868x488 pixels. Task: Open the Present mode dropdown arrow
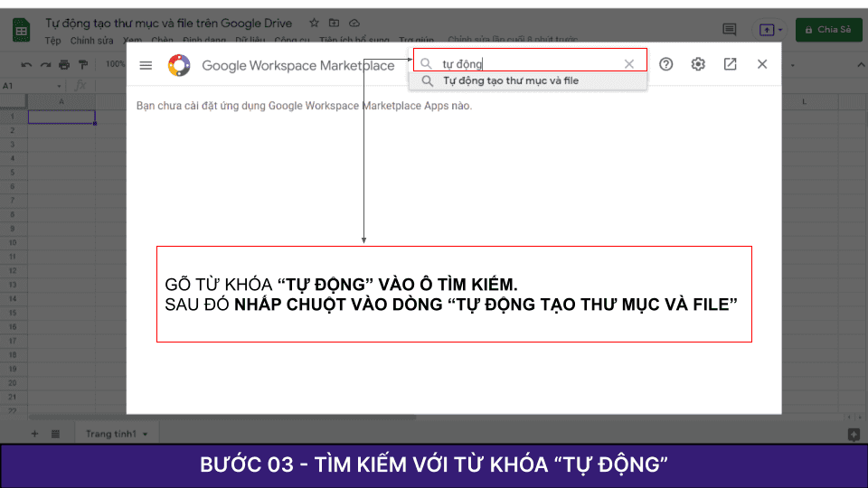[x=780, y=30]
